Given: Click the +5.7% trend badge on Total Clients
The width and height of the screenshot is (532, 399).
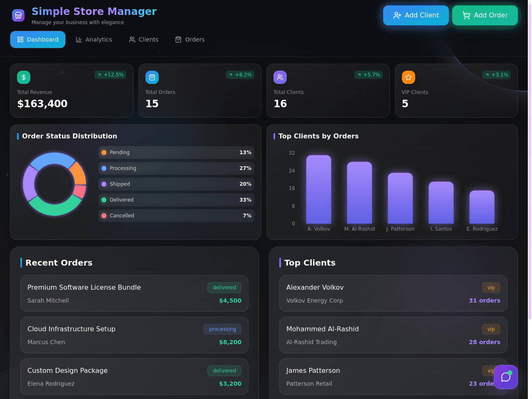Looking at the screenshot, I should pyautogui.click(x=369, y=75).
